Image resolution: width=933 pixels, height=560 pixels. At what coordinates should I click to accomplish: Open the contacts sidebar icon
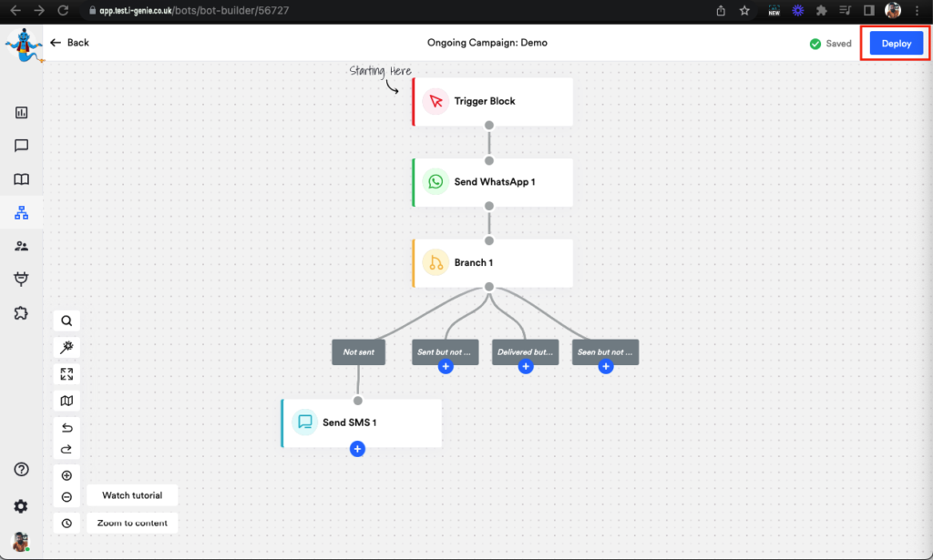click(22, 246)
